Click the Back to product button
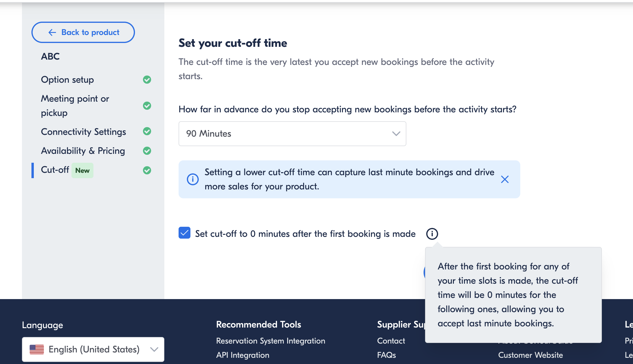Screen dimensions: 633x364 (83, 32)
